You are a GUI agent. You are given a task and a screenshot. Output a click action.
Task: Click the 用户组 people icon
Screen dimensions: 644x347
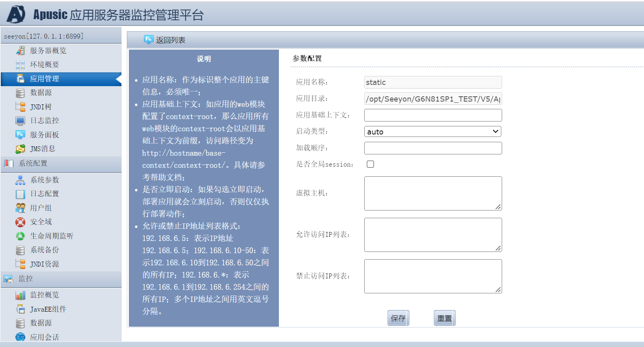pos(20,208)
